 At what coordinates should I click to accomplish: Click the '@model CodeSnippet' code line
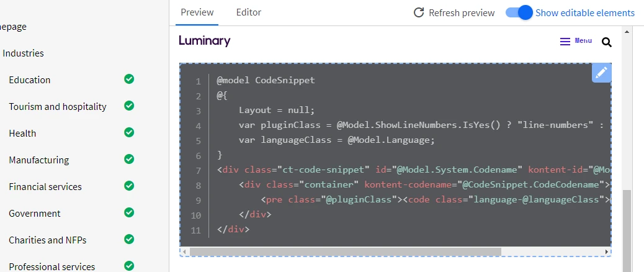(266, 80)
